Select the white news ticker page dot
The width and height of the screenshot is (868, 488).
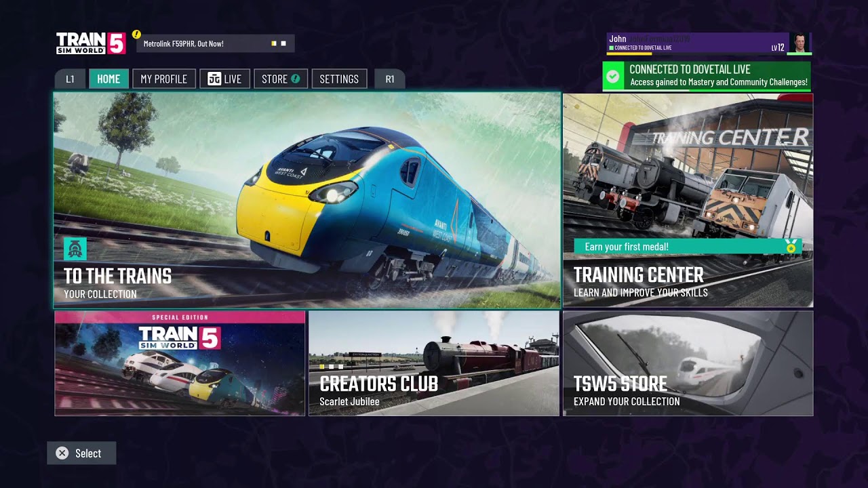point(283,43)
